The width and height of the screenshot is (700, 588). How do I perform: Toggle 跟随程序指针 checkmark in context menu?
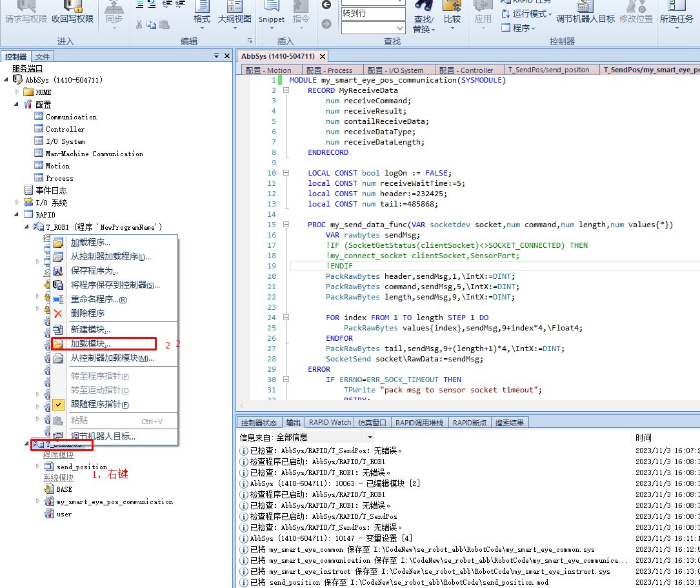(x=58, y=405)
